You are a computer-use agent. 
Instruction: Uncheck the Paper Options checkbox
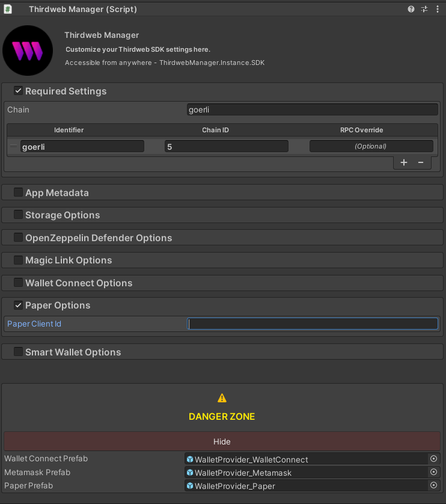pyautogui.click(x=18, y=305)
